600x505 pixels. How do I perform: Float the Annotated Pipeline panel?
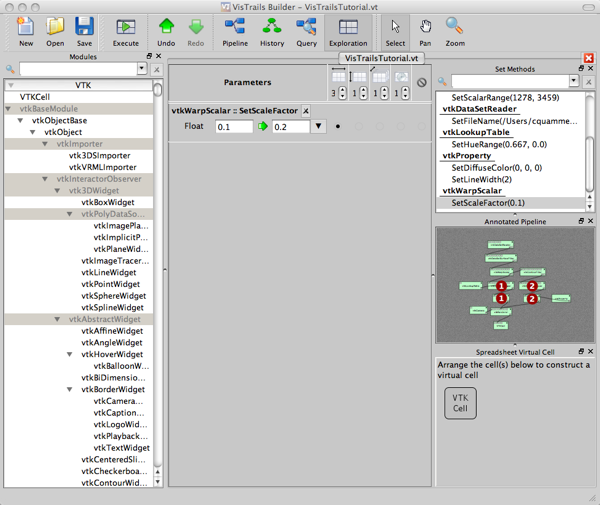pos(581,221)
